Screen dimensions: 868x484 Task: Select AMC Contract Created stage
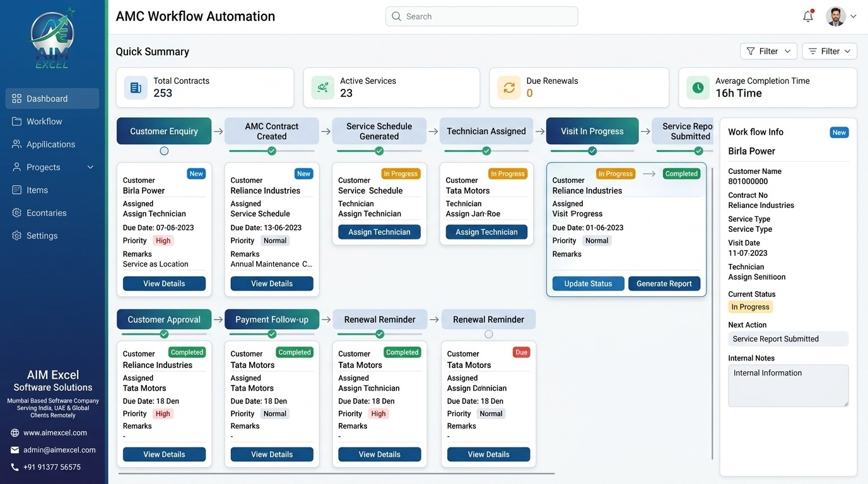coord(272,131)
